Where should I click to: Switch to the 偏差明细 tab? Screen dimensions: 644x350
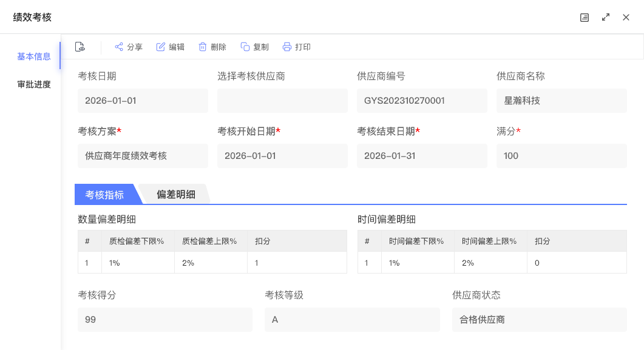pyautogui.click(x=177, y=194)
